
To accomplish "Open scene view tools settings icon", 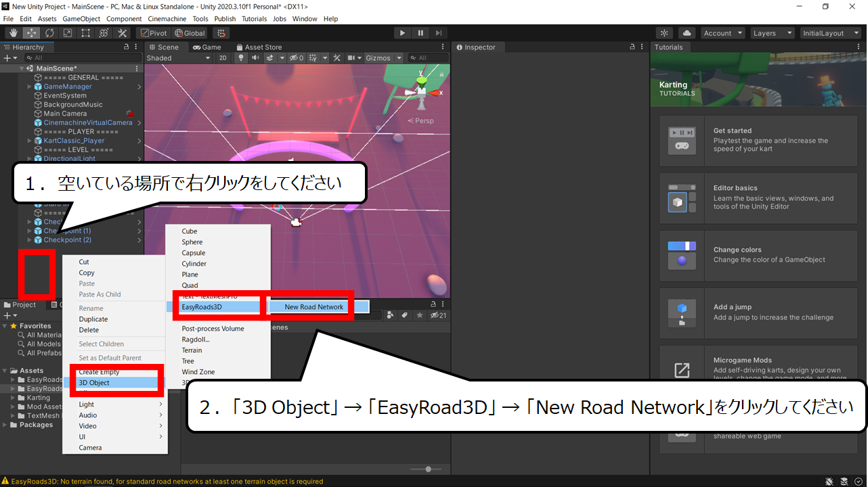I will pos(337,58).
